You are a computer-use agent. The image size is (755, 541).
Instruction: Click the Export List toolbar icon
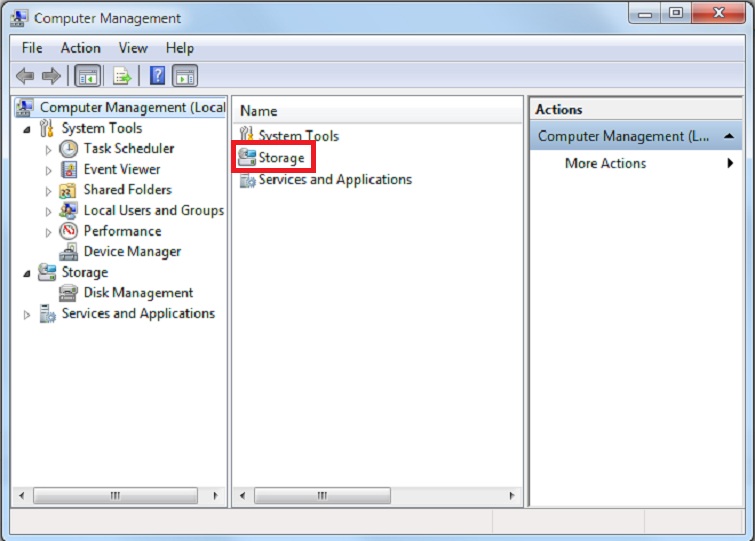point(122,76)
